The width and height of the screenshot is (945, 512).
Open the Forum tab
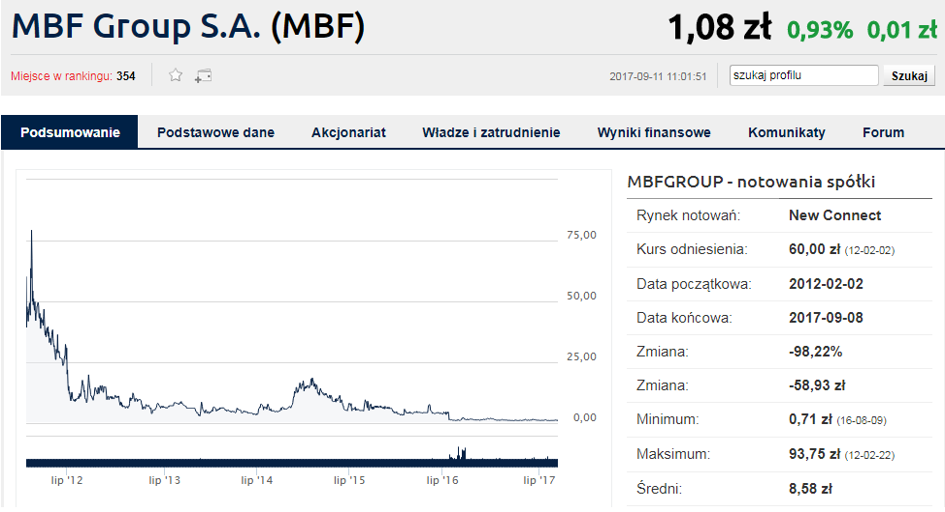883,132
